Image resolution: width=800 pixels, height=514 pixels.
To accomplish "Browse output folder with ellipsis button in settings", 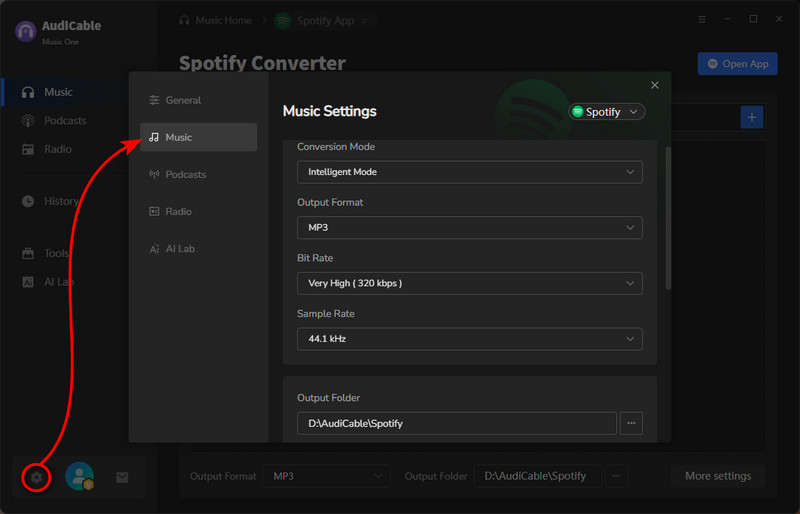I will coord(631,423).
